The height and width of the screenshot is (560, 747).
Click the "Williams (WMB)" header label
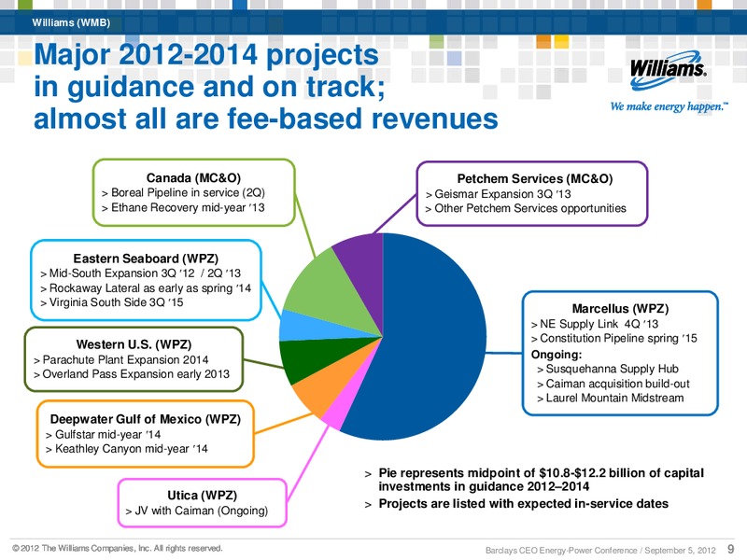(x=71, y=22)
